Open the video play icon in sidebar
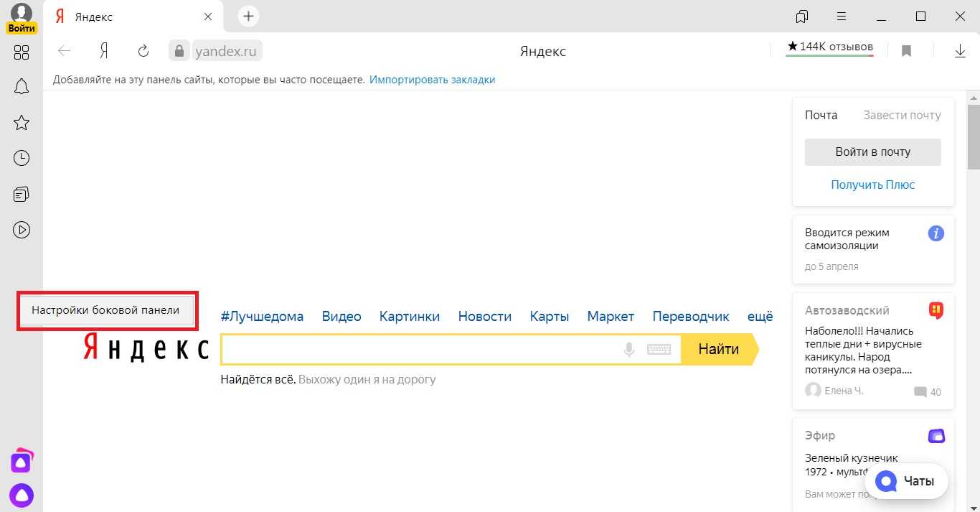Screen dimensions: 980x512 22,230
